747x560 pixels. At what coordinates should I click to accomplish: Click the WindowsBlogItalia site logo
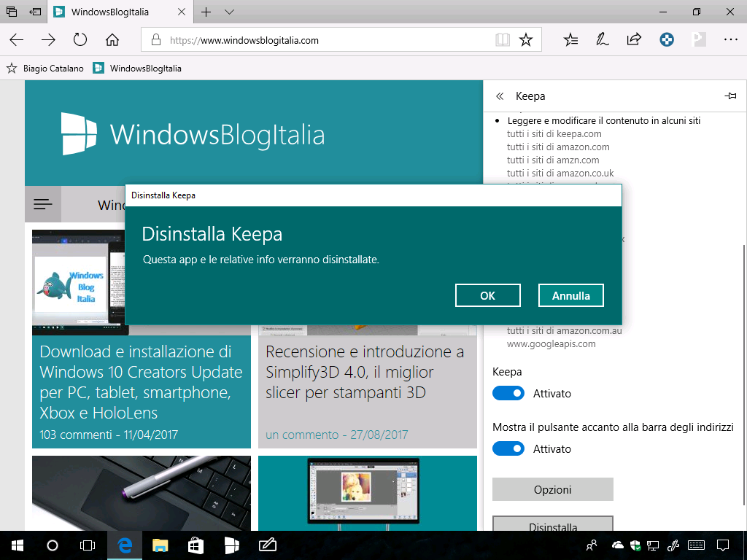(x=193, y=134)
